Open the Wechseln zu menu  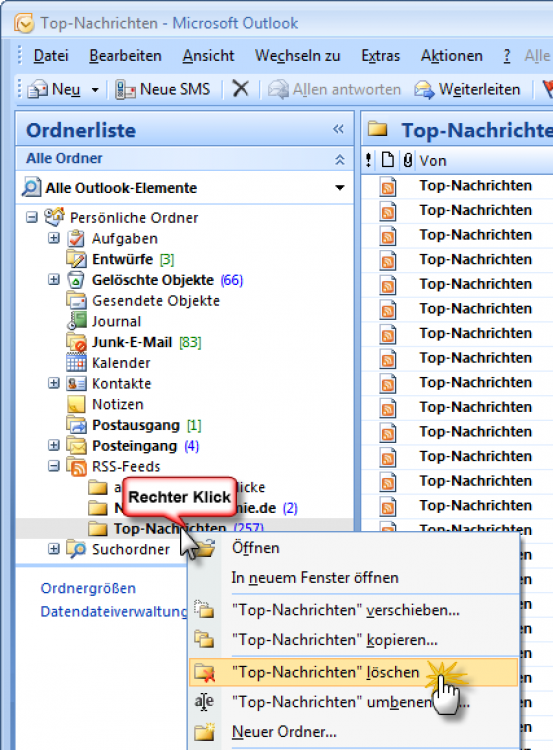click(x=298, y=56)
